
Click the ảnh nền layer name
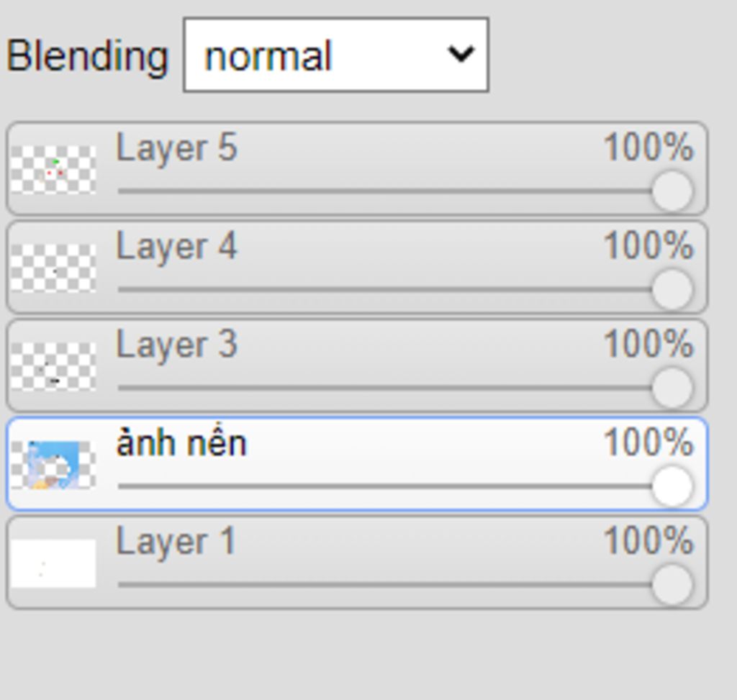[181, 443]
